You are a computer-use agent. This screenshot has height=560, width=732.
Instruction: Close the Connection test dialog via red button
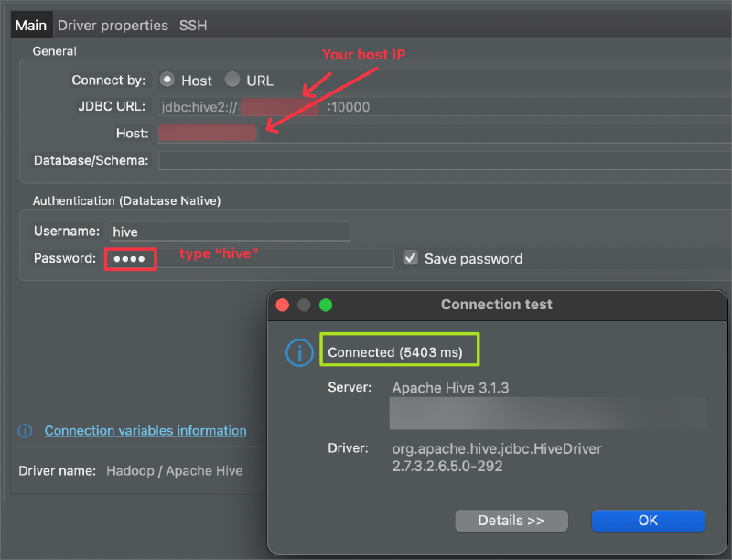click(283, 305)
